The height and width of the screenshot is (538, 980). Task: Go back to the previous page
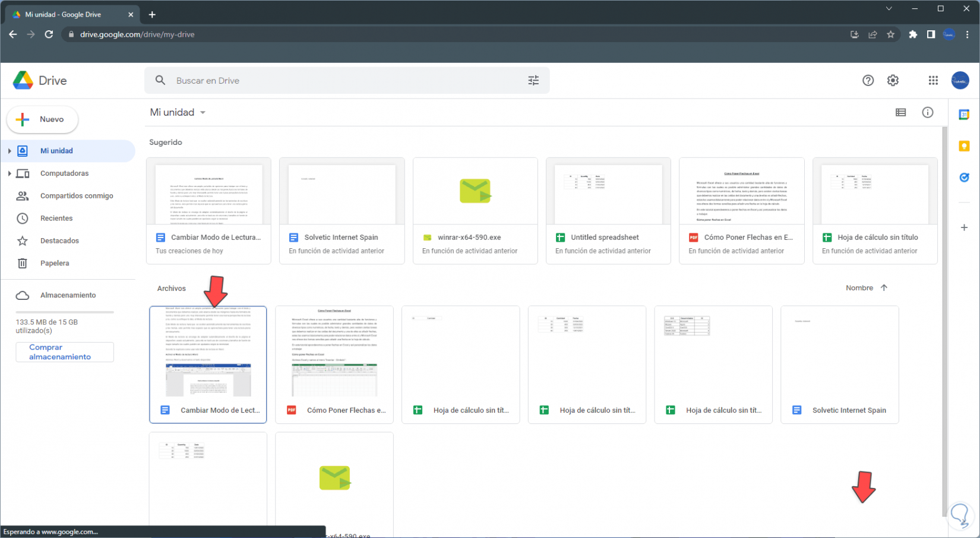(13, 34)
